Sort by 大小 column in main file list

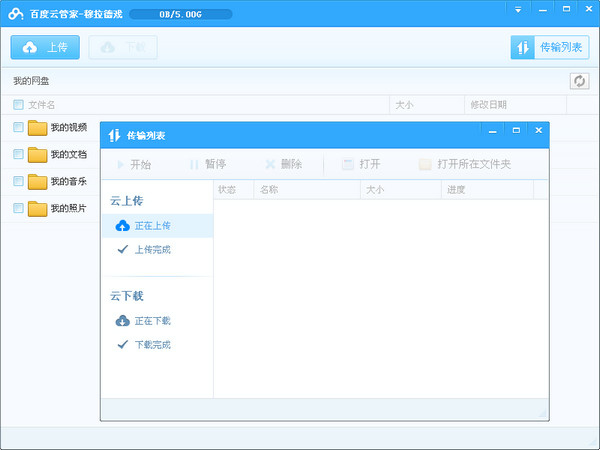click(427, 105)
